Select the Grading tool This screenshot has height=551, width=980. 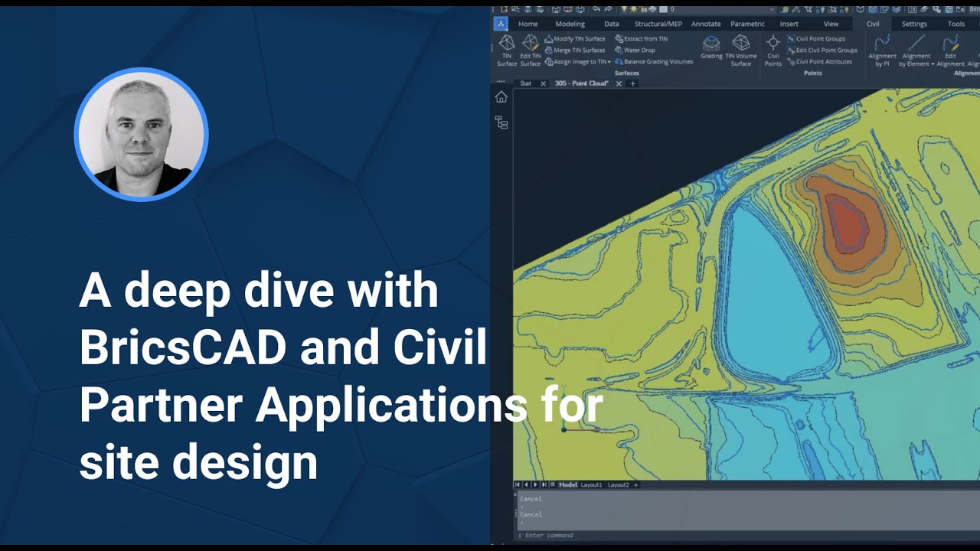[x=711, y=47]
